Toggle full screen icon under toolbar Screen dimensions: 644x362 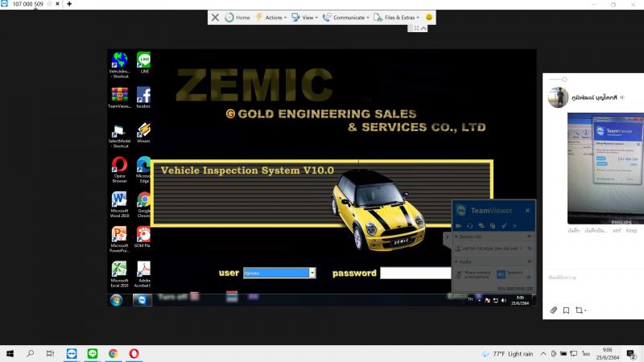(416, 28)
